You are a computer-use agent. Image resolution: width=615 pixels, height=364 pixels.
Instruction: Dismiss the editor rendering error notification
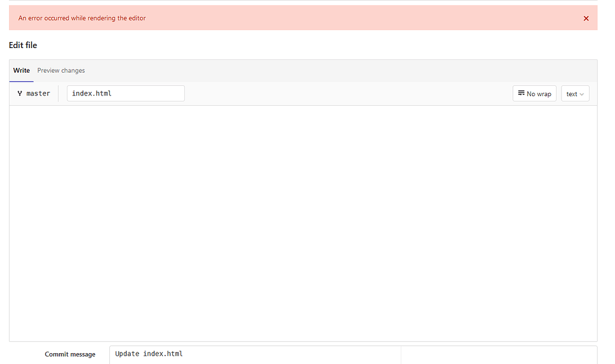click(x=586, y=18)
